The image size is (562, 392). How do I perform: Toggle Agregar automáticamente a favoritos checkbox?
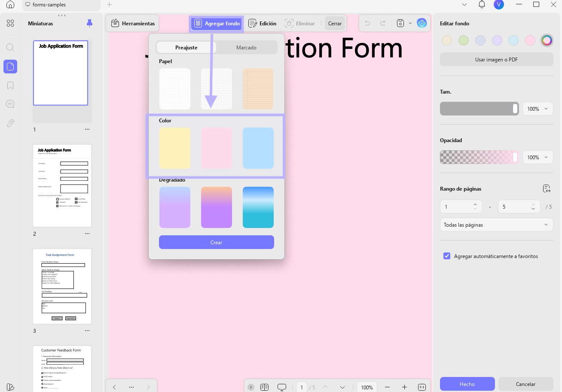[447, 256]
